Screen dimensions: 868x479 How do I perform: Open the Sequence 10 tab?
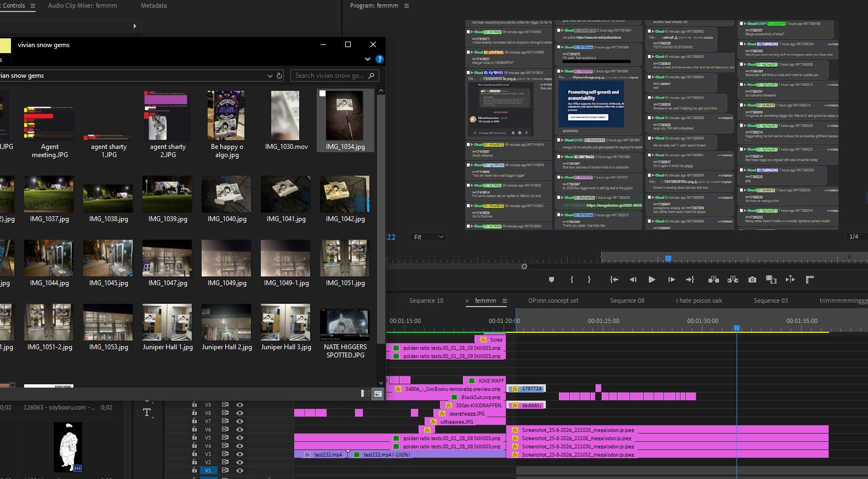426,301
